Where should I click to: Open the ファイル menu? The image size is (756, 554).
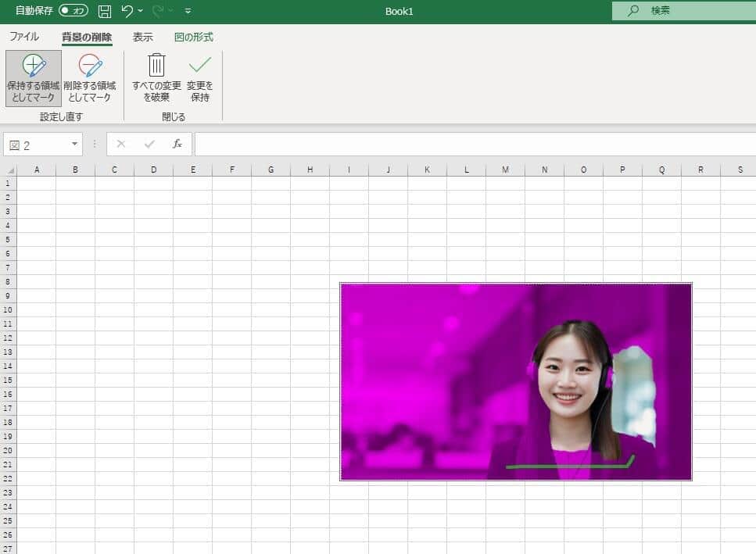24,36
